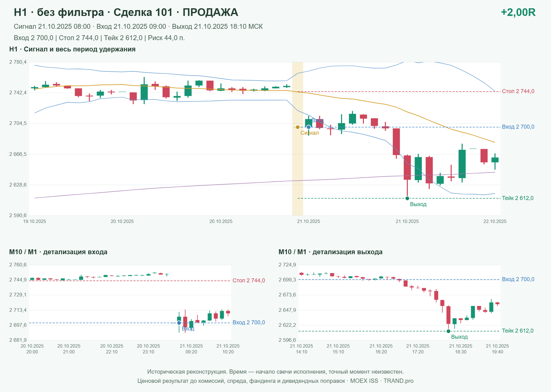Click the Вход marker dot in entry detail chart
Screen dimensions: 551x392
coord(179,323)
